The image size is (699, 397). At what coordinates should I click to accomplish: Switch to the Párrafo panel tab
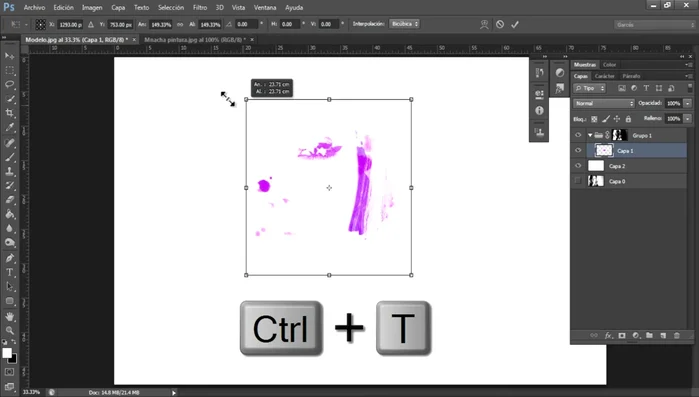tap(631, 76)
